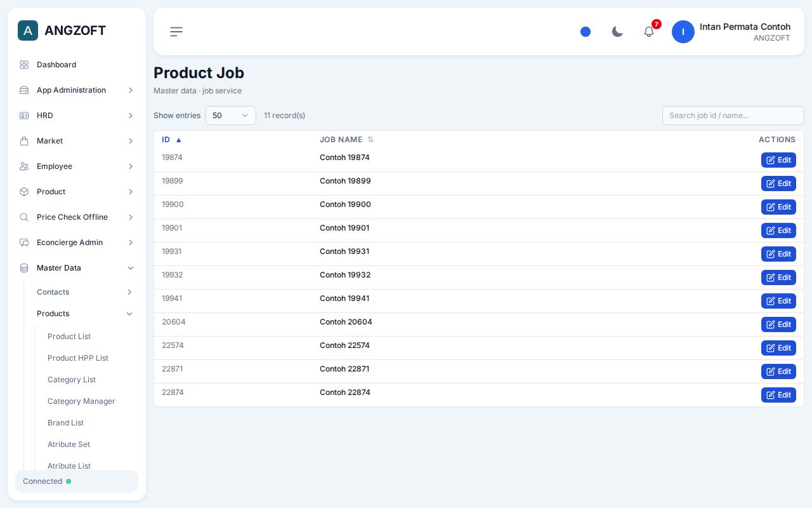Expand the HRD submenu chevron
The image size is (812, 508).
[131, 116]
